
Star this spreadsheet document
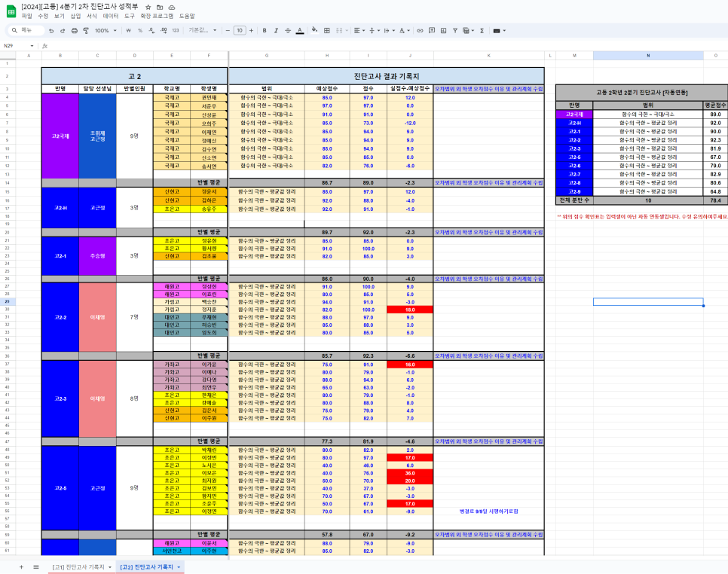point(148,7)
